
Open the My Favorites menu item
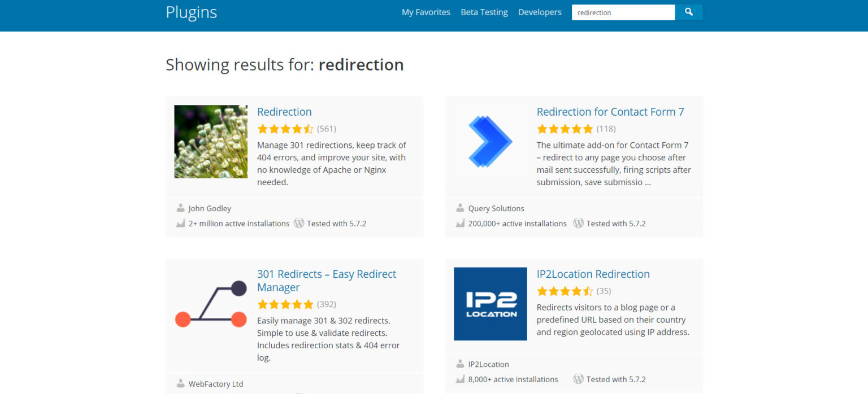coord(426,12)
